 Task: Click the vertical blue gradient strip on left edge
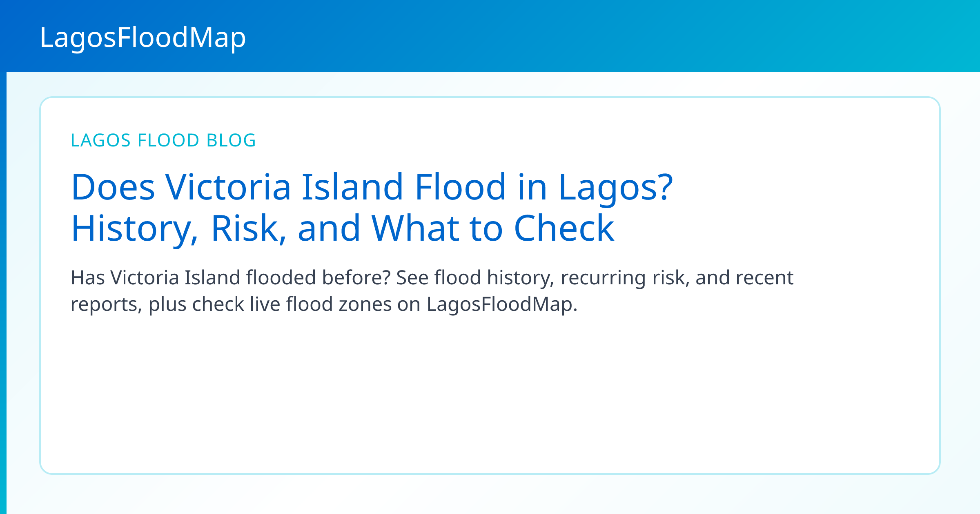coord(3,293)
